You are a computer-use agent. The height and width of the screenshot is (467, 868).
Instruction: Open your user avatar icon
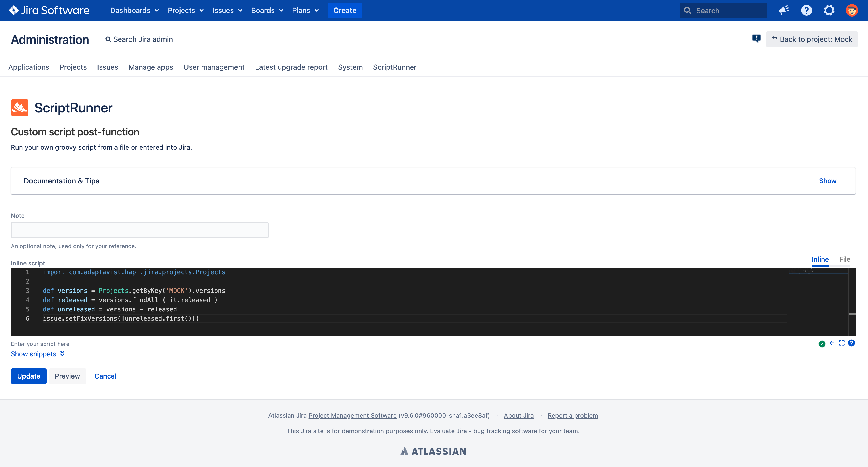(x=851, y=10)
